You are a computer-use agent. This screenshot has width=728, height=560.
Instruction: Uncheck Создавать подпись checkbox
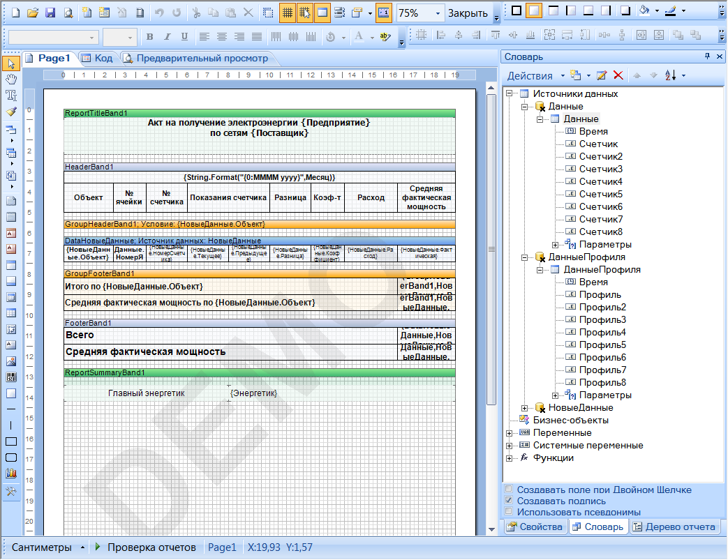pos(509,500)
